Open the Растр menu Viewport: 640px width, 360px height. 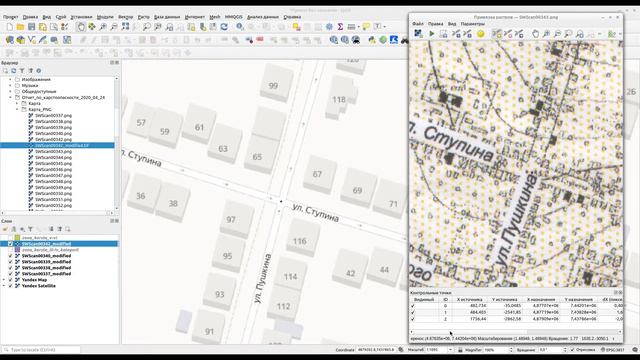point(143,17)
